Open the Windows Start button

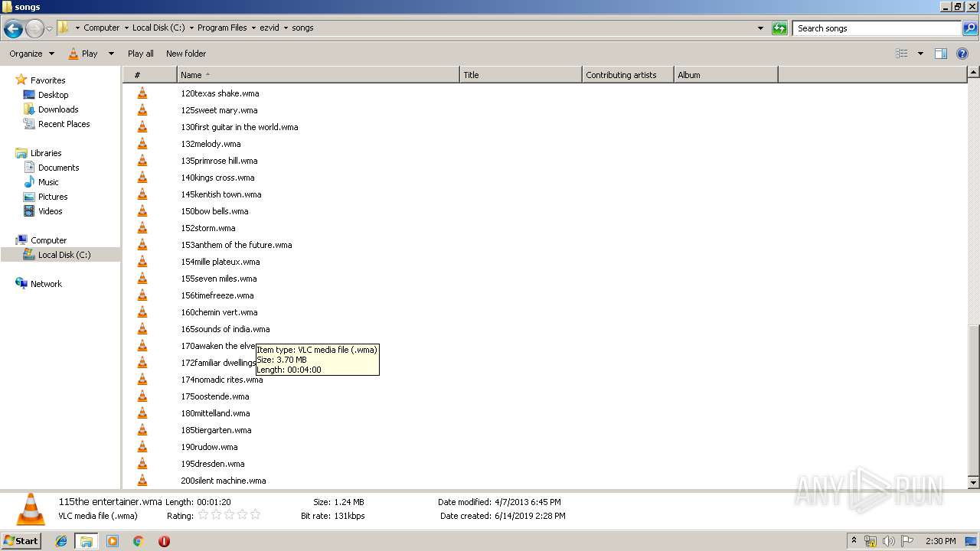(21, 540)
